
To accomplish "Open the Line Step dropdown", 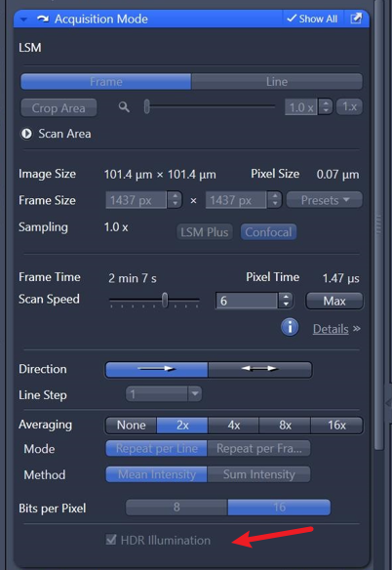I will click(164, 394).
